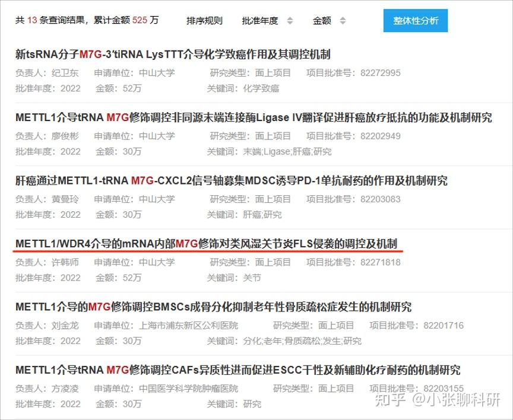Open the 排序规则 sorting rules menu
Viewport: 513px width, 420px height.
(x=203, y=20)
